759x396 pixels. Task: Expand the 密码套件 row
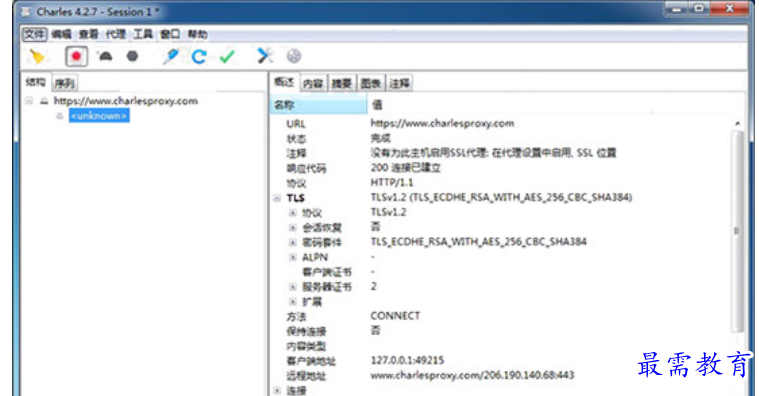292,242
